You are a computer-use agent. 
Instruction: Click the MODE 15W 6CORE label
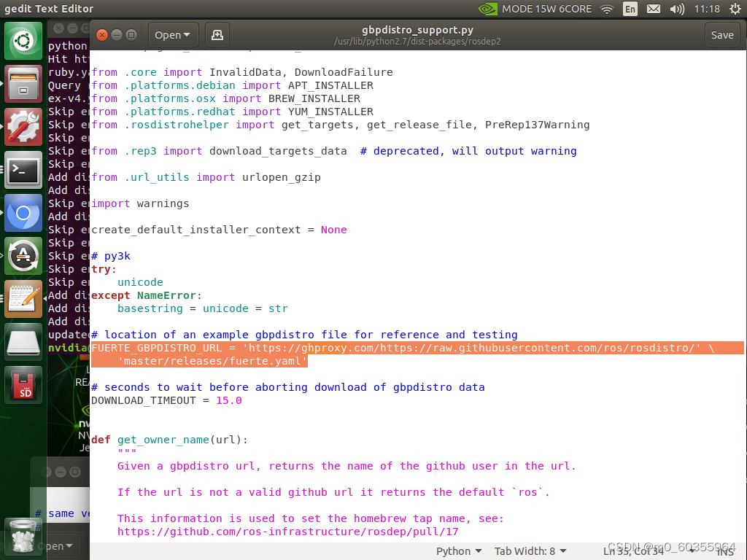546,9
